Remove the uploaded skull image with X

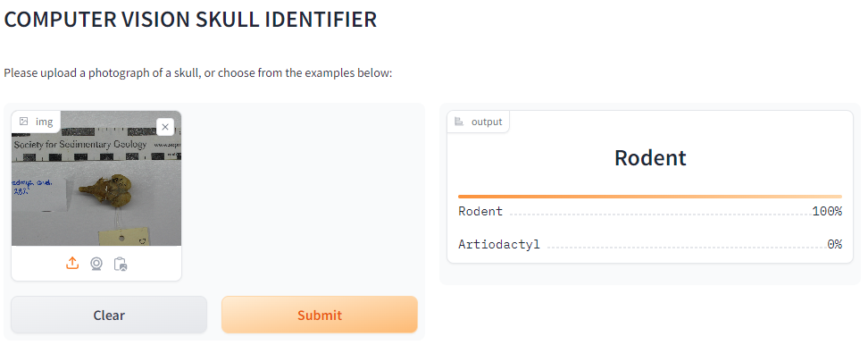(x=165, y=127)
